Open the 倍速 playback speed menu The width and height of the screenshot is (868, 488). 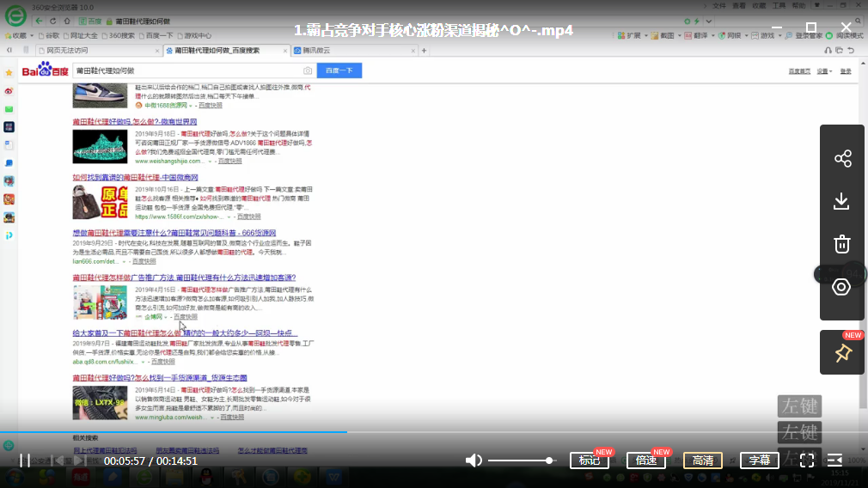tap(646, 461)
